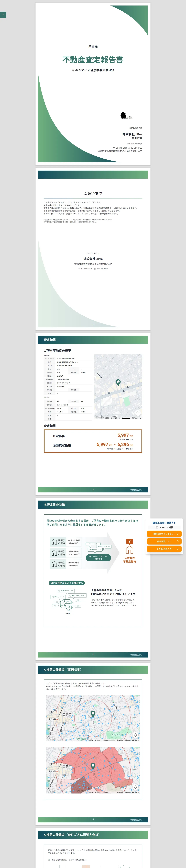The width and height of the screenshot is (186, 868).
Task: Expand the collapsed sidebar arrow tab
Action: pos(3,15)
